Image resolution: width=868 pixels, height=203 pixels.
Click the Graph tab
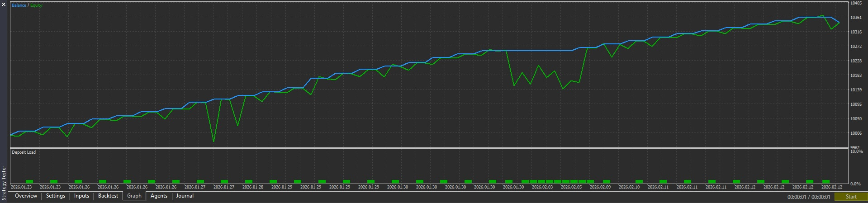134,196
